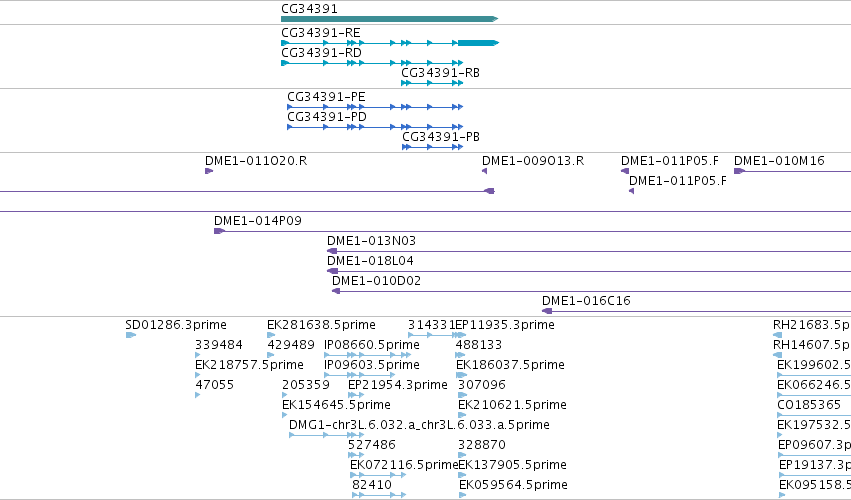Select the EK137905.5prime label
The image size is (851, 500).
pyautogui.click(x=512, y=466)
